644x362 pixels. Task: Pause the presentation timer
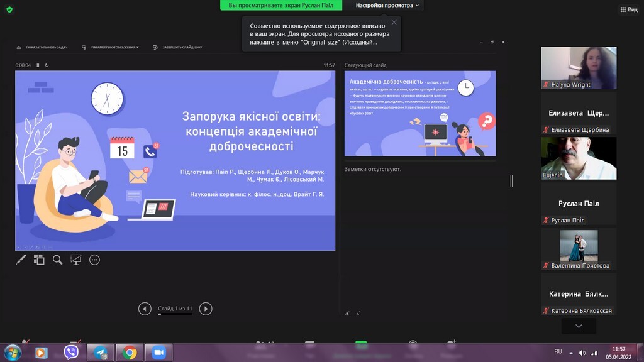click(38, 65)
